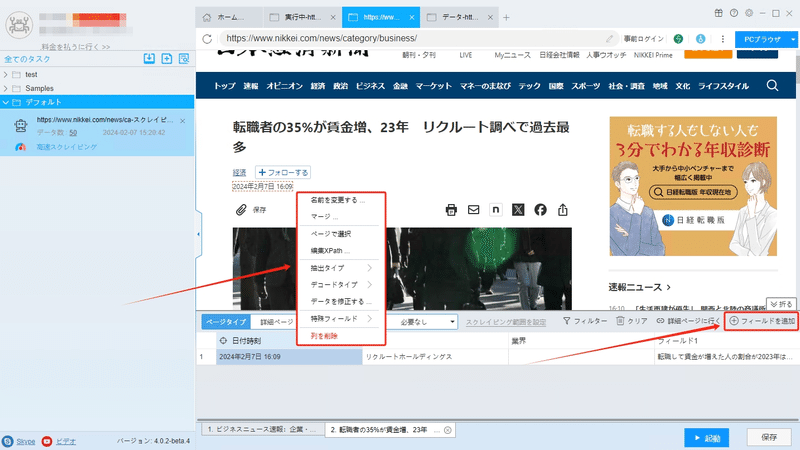This screenshot has height=450, width=800.
Task: Click the career ad banner thumbnail
Action: [x=693, y=186]
